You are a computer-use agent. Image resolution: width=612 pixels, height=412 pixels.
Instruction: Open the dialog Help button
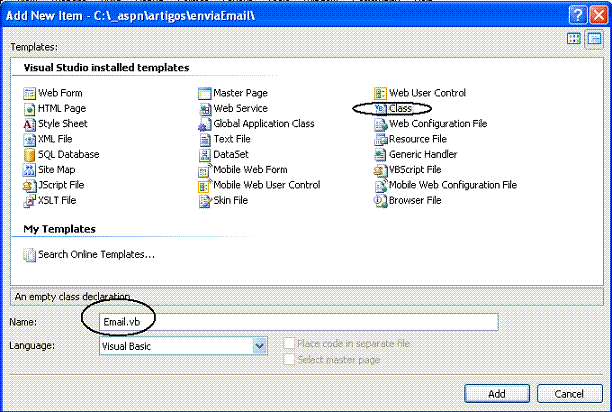pos(578,16)
